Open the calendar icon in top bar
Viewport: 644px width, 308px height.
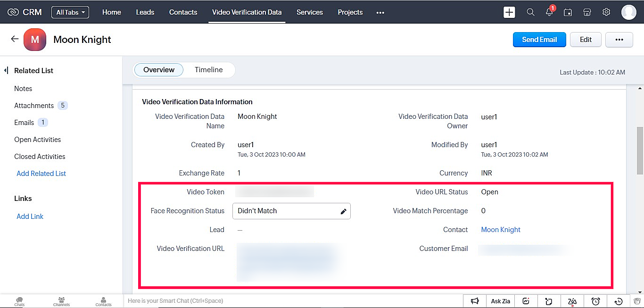point(568,12)
